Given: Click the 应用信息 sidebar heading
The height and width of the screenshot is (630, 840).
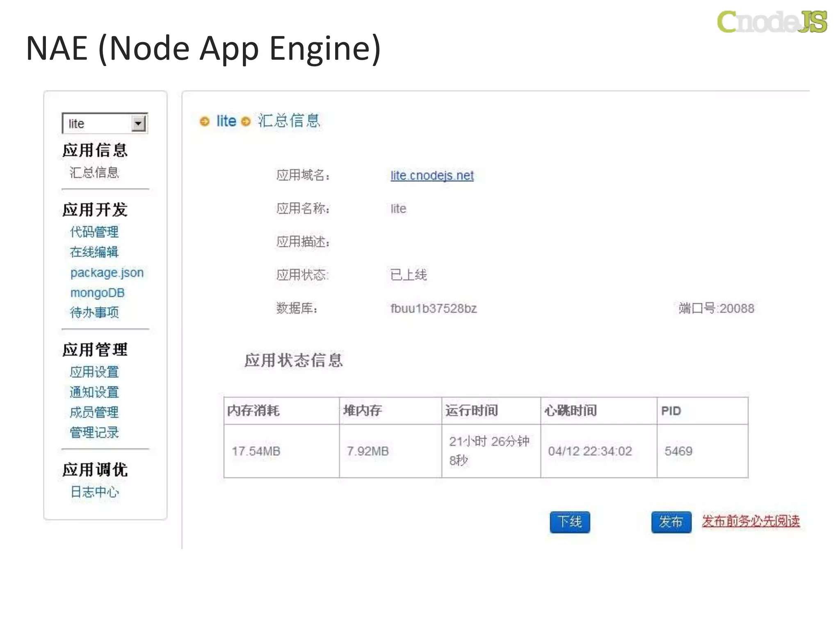Looking at the screenshot, I should (95, 150).
